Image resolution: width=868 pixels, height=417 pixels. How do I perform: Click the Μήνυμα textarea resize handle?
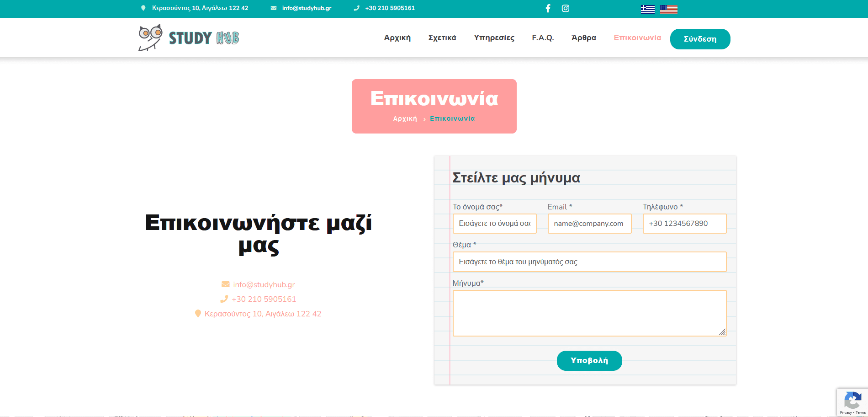(722, 332)
